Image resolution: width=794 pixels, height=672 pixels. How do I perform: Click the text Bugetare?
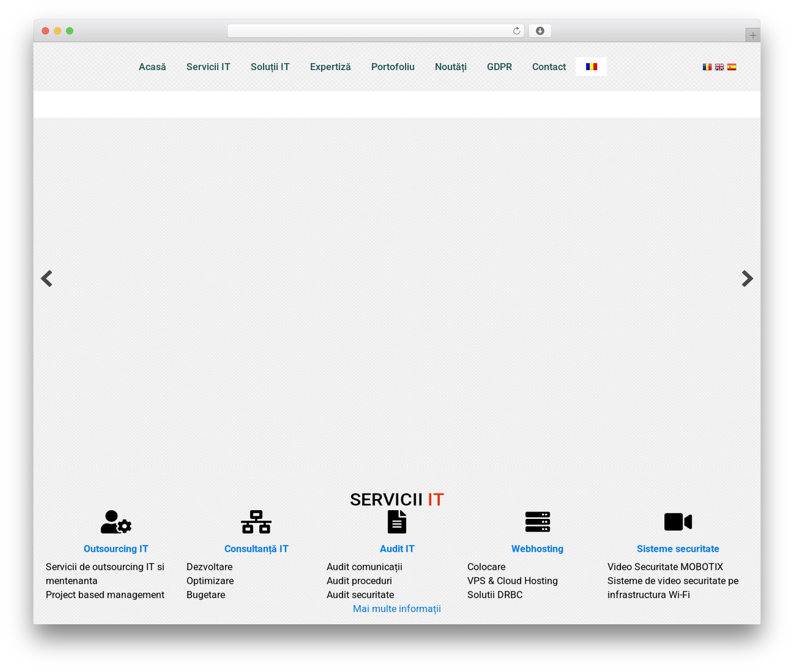click(x=206, y=595)
